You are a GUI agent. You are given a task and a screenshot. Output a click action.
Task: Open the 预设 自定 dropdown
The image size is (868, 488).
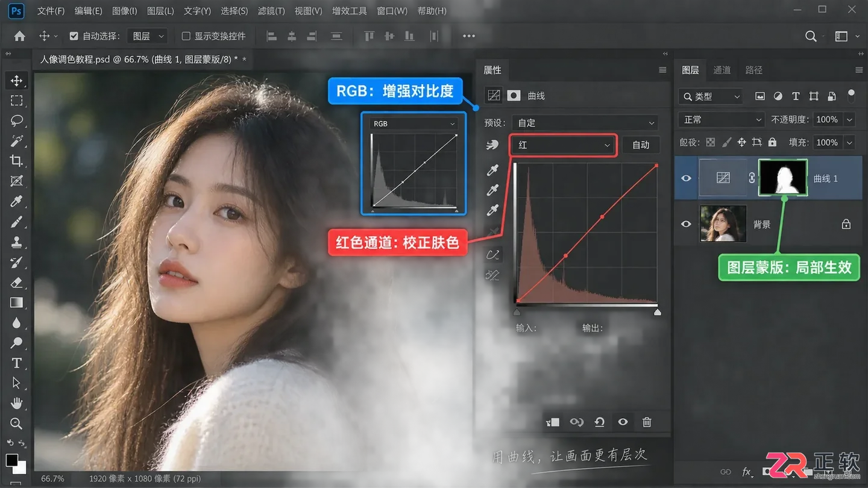585,123
